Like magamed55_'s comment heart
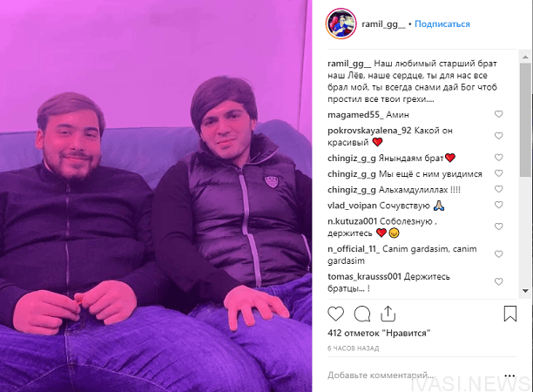 pyautogui.click(x=498, y=114)
